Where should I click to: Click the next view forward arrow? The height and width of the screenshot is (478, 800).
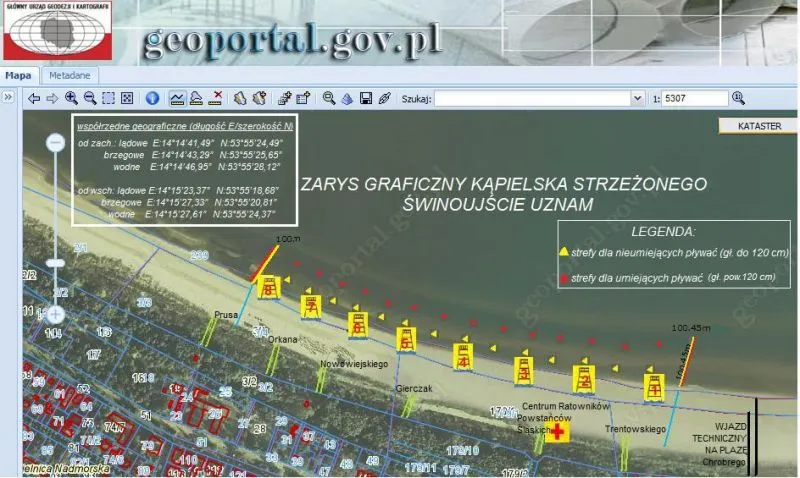coord(52,98)
